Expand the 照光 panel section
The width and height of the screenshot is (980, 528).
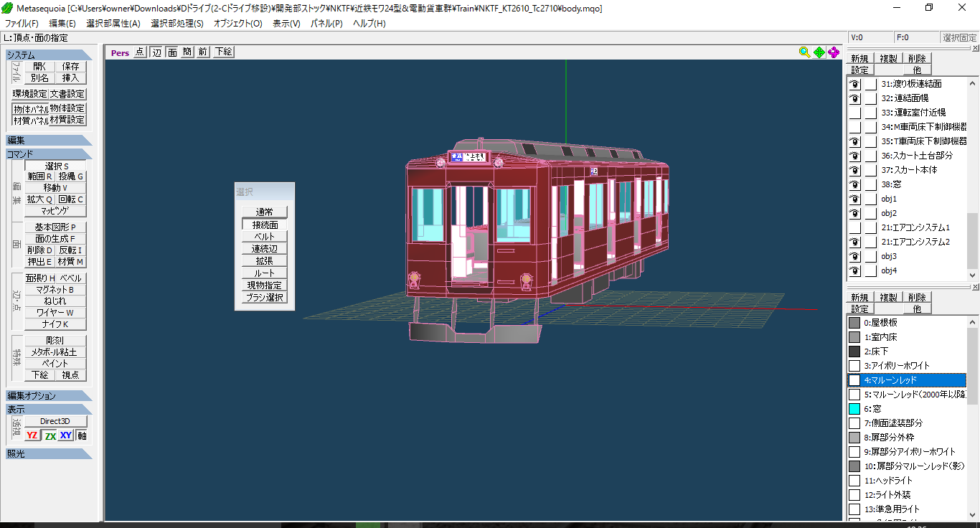[x=49, y=453]
